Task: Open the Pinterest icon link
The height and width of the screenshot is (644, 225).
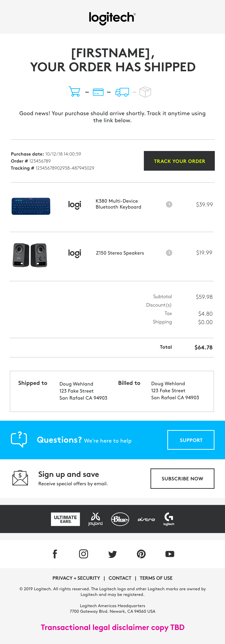Action: tap(141, 554)
